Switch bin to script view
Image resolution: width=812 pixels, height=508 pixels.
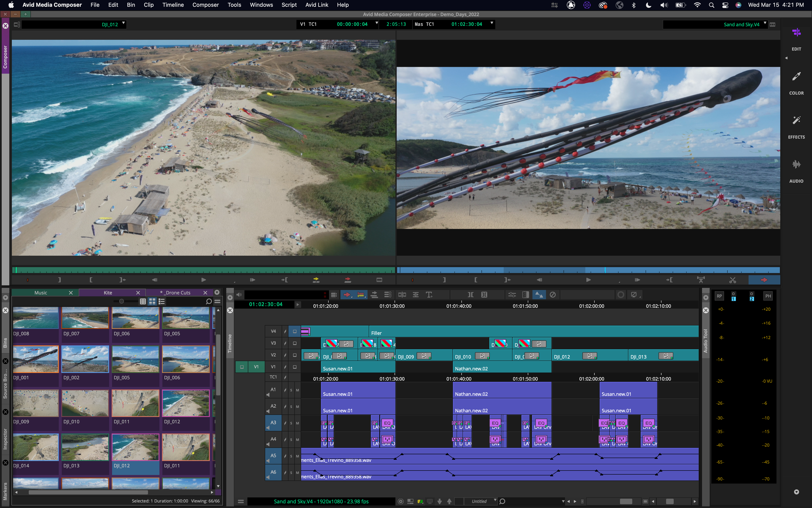[x=162, y=301]
